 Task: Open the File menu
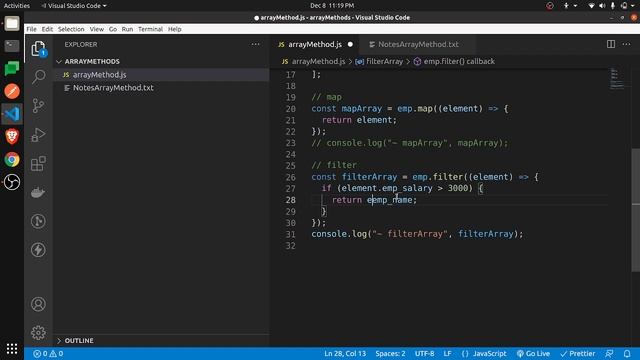click(x=31, y=29)
